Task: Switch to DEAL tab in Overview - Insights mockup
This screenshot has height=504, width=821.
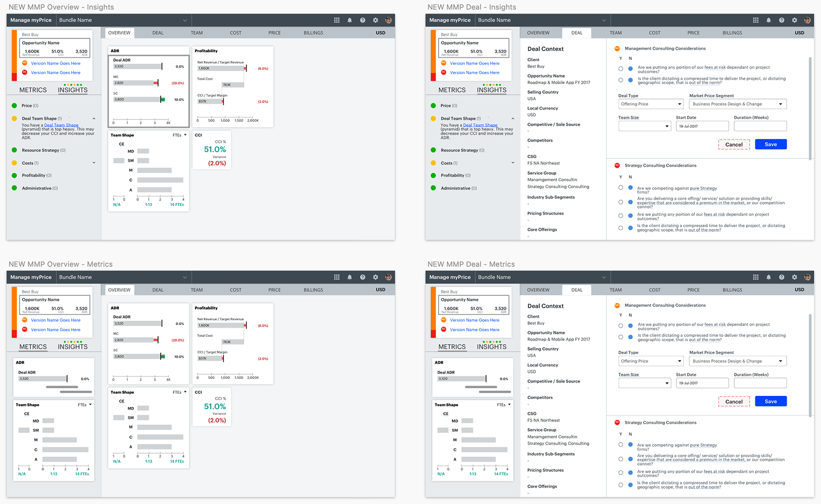Action: click(158, 33)
